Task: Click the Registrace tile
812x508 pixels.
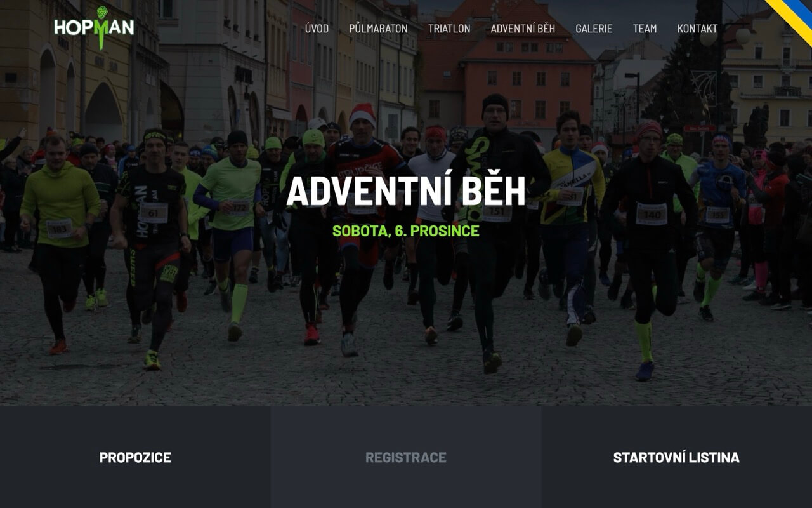Action: click(x=406, y=457)
